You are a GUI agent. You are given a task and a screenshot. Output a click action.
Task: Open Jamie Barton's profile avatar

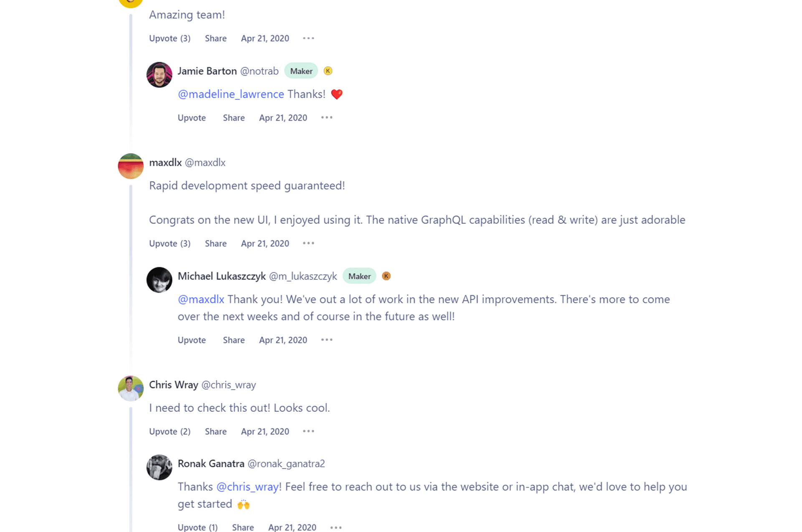pyautogui.click(x=159, y=75)
